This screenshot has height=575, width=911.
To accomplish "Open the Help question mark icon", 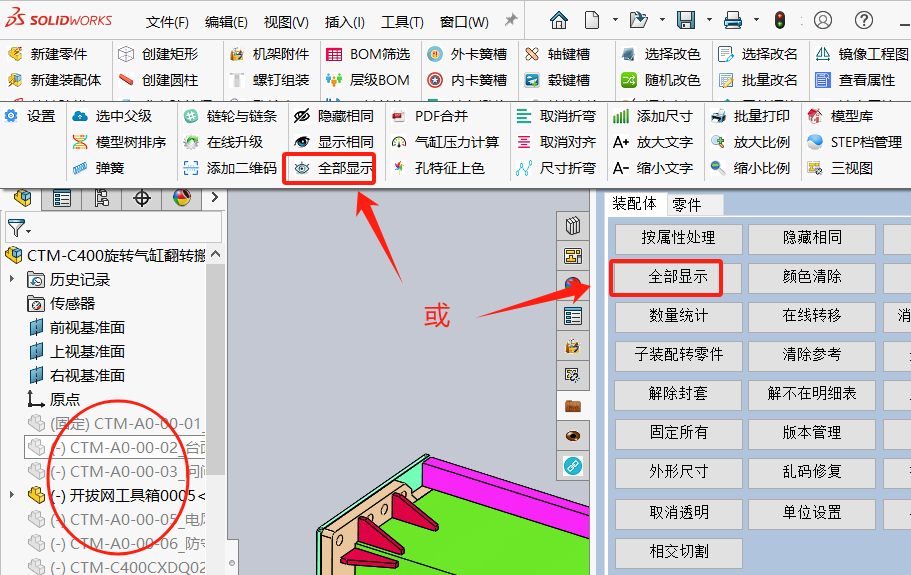I will (x=864, y=20).
